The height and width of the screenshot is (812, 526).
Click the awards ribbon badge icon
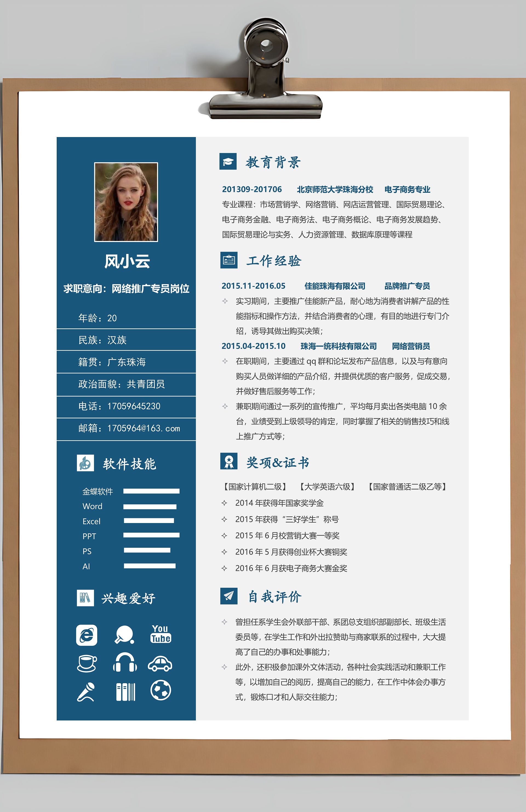tap(229, 461)
